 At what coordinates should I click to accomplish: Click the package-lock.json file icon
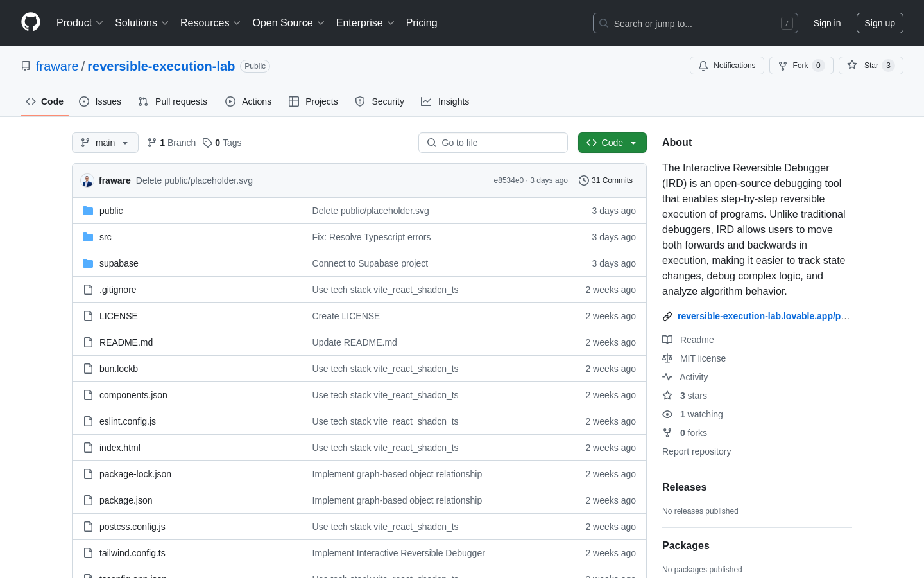pyautogui.click(x=88, y=474)
